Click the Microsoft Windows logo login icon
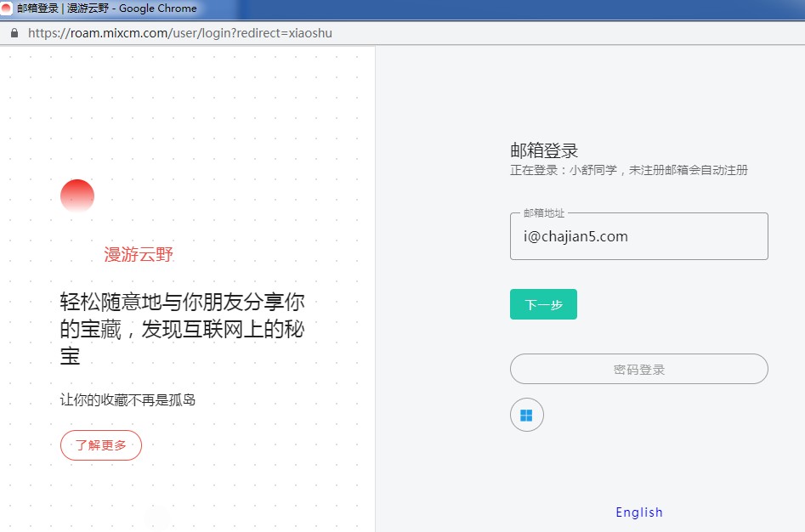This screenshot has height=532, width=805. pos(527,415)
